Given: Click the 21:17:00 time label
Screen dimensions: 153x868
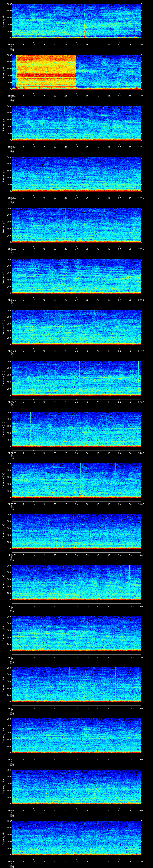Looking at the screenshot, I should [12, 198].
